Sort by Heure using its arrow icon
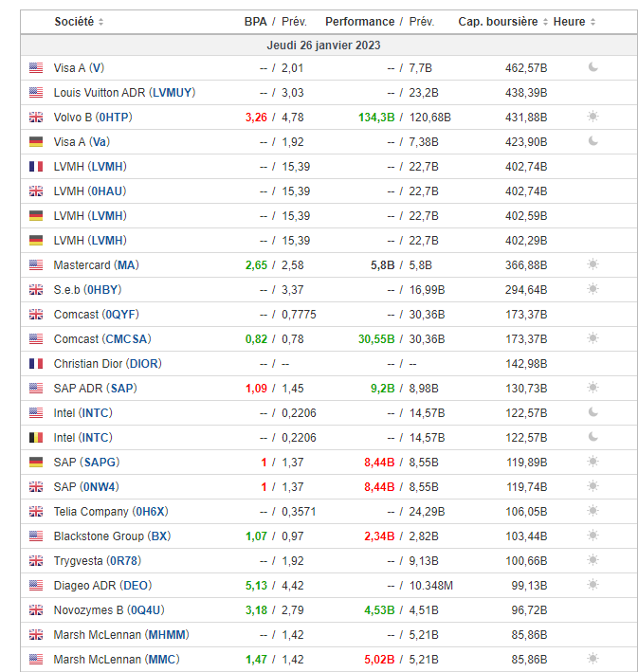Image resolution: width=638 pixels, height=672 pixels. 593,22
